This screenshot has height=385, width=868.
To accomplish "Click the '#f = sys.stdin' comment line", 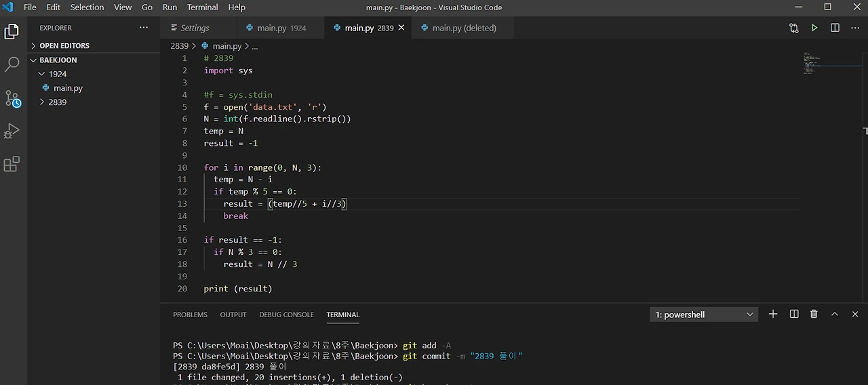I will click(x=238, y=95).
